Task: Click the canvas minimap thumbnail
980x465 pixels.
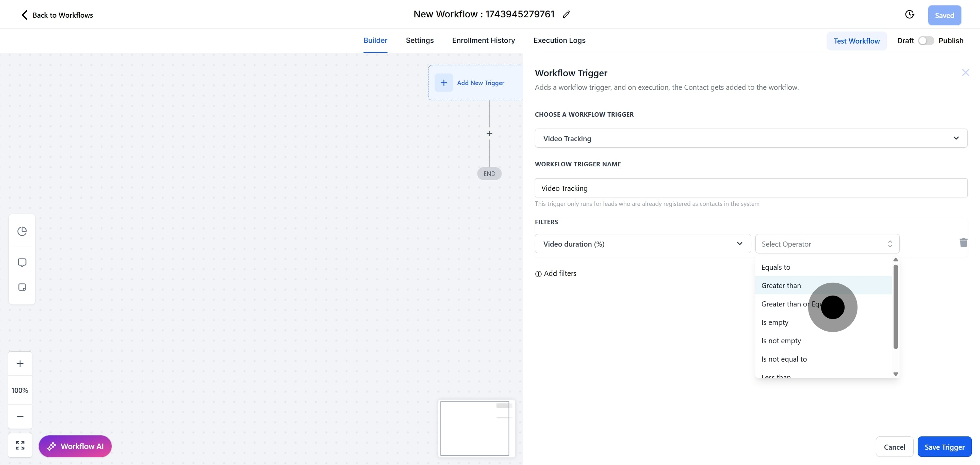Action: point(476,428)
